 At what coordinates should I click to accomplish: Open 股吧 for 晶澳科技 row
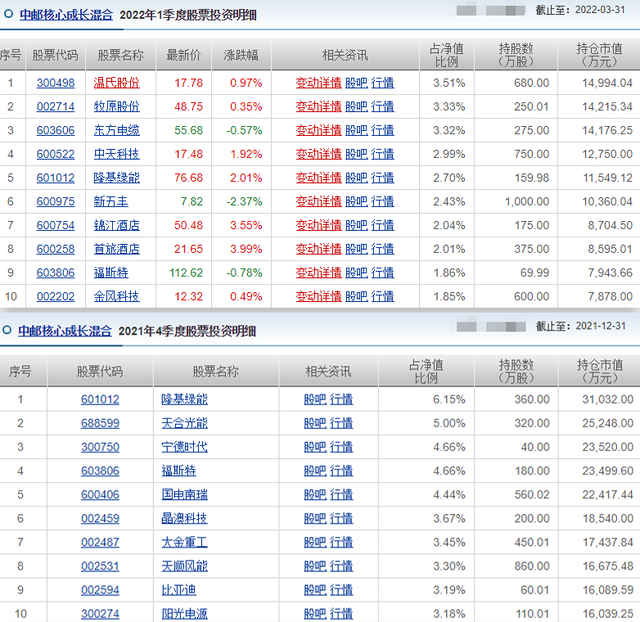tap(315, 518)
